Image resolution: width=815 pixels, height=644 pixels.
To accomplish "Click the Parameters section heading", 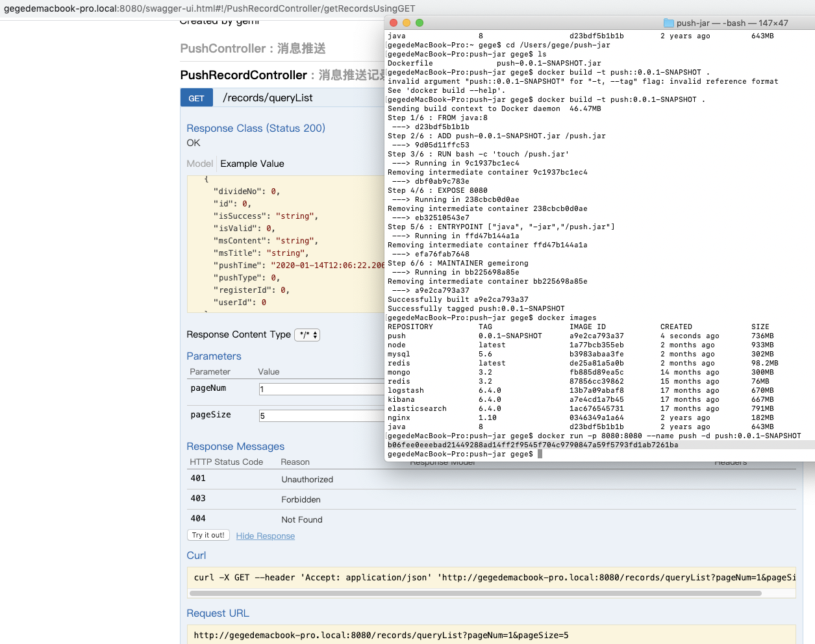I will (x=214, y=356).
